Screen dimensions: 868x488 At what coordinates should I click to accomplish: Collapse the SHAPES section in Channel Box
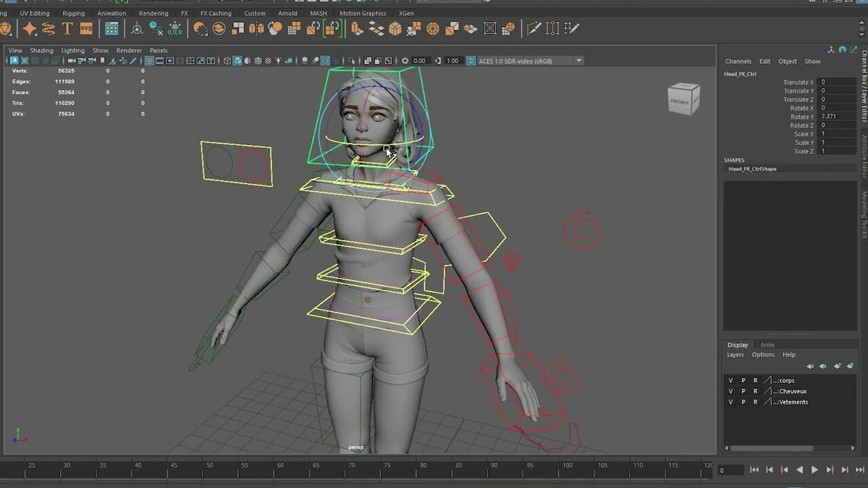(x=734, y=159)
